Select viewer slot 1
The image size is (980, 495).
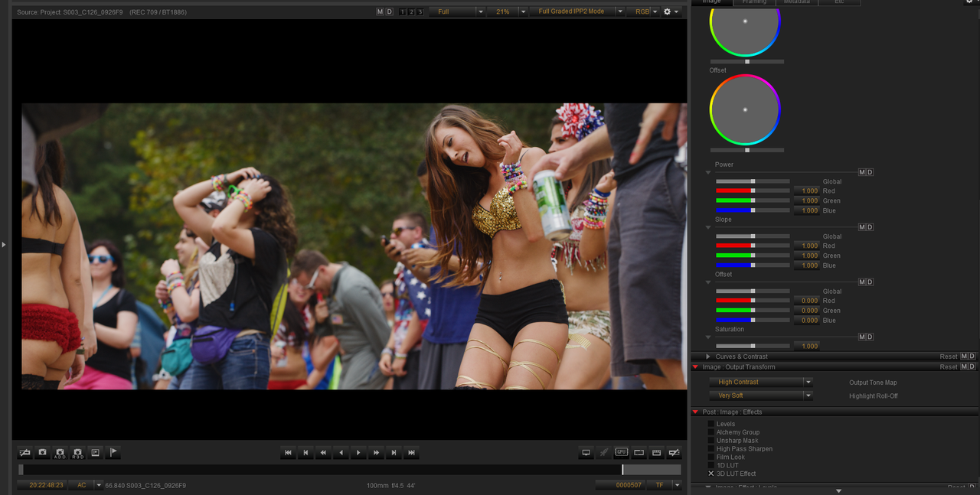coord(403,11)
